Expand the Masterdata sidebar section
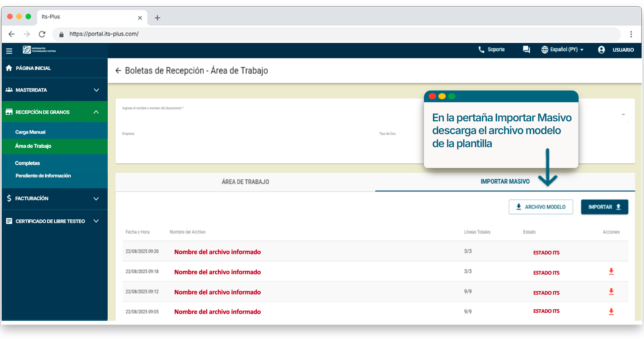The image size is (644, 362). click(96, 90)
